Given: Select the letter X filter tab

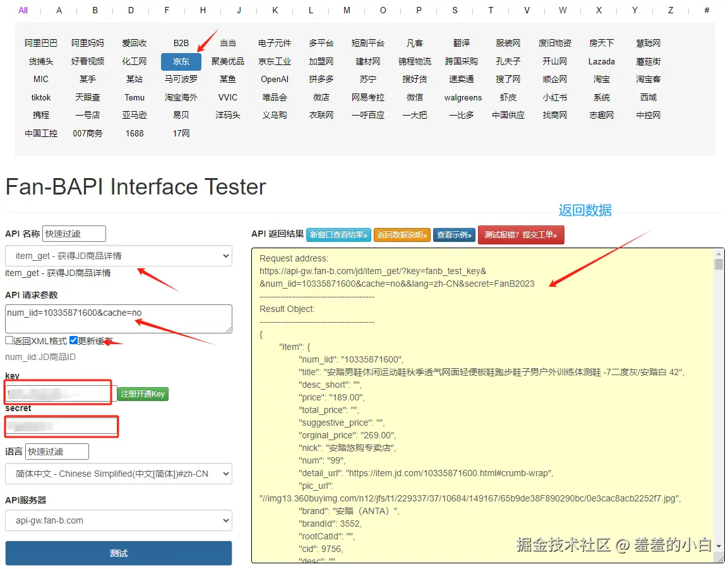Looking at the screenshot, I should pos(599,10).
